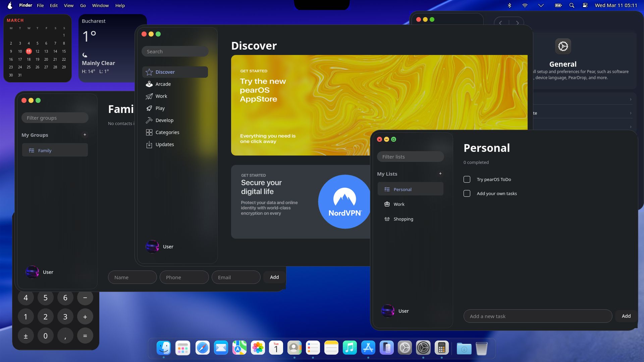Open Safari from the dock
The height and width of the screenshot is (362, 644).
pyautogui.click(x=203, y=348)
